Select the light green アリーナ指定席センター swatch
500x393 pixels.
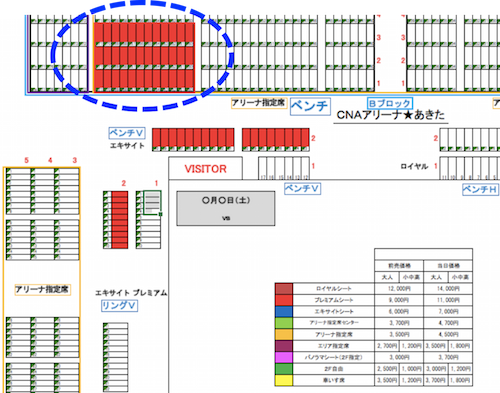click(284, 323)
